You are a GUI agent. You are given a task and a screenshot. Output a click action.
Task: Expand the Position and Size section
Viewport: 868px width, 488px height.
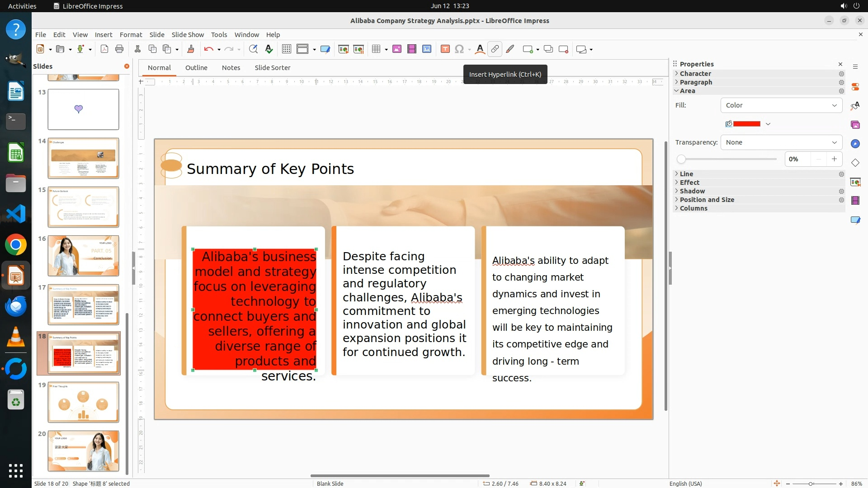(x=707, y=200)
